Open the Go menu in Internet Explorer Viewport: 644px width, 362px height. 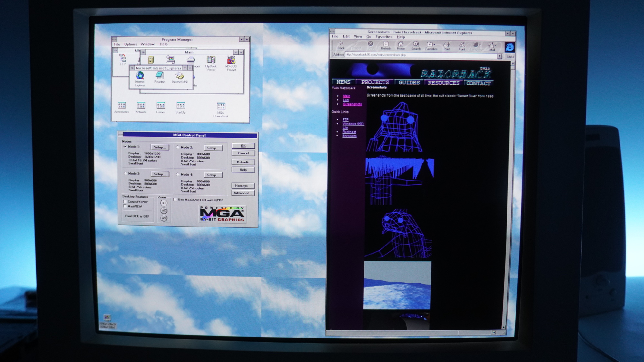pos(369,37)
